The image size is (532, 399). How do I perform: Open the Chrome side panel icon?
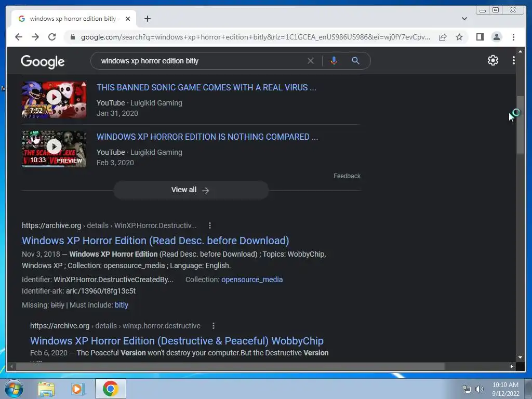coord(480,37)
